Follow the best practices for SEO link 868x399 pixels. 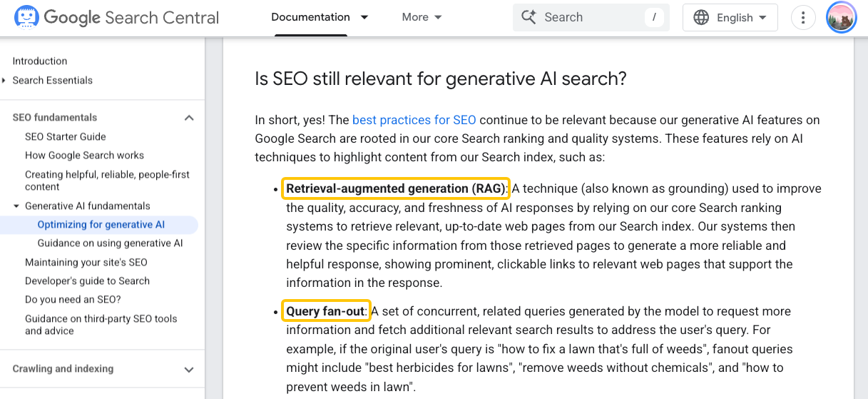coord(414,120)
